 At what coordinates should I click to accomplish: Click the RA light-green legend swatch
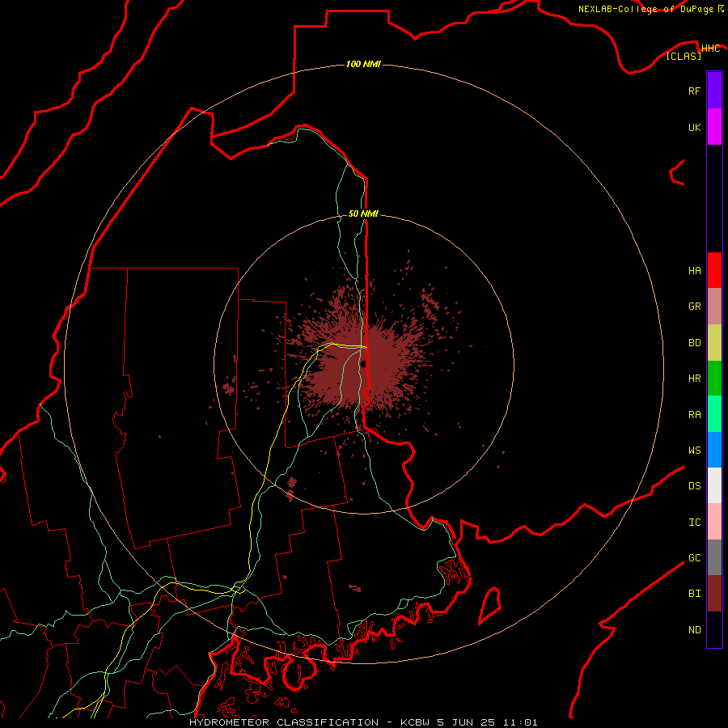[x=714, y=414]
